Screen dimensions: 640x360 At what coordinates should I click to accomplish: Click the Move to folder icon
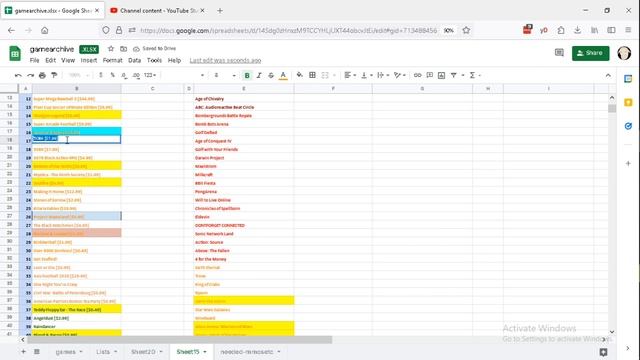point(123,49)
